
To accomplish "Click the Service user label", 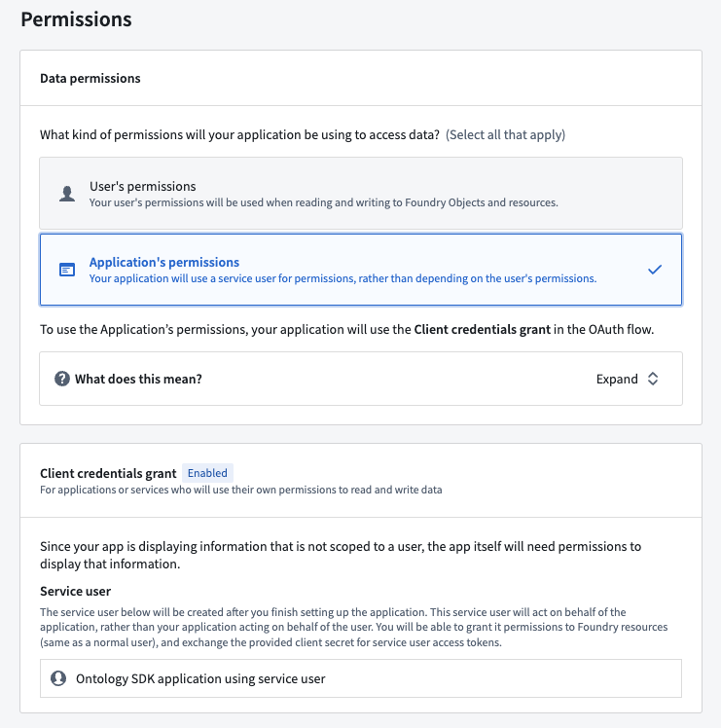I will pos(75,591).
